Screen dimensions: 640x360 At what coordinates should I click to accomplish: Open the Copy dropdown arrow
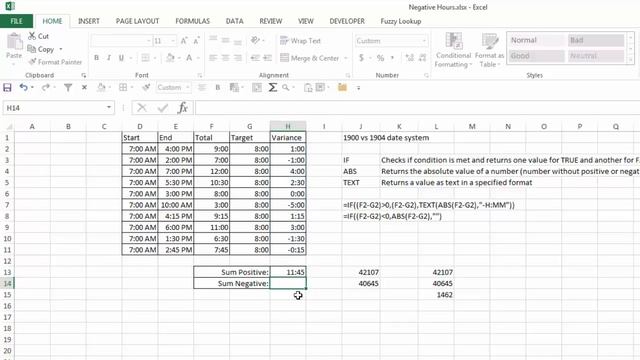point(61,49)
